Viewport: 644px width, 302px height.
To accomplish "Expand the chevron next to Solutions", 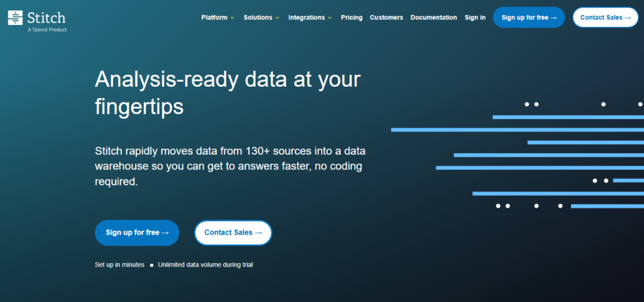I will (277, 18).
